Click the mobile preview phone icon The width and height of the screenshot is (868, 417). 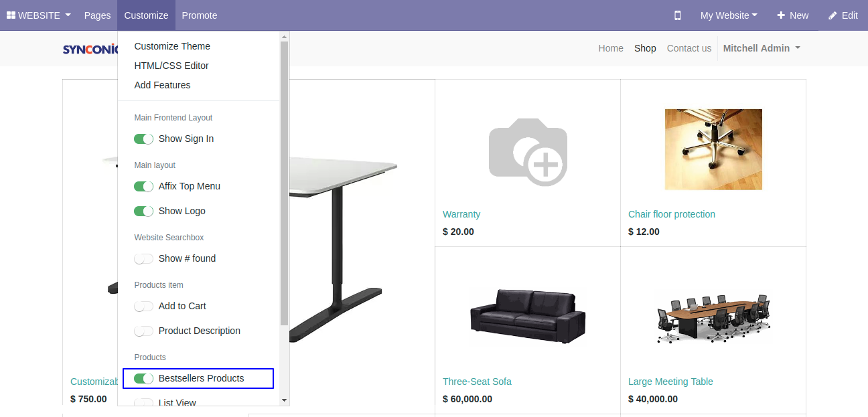pyautogui.click(x=677, y=15)
